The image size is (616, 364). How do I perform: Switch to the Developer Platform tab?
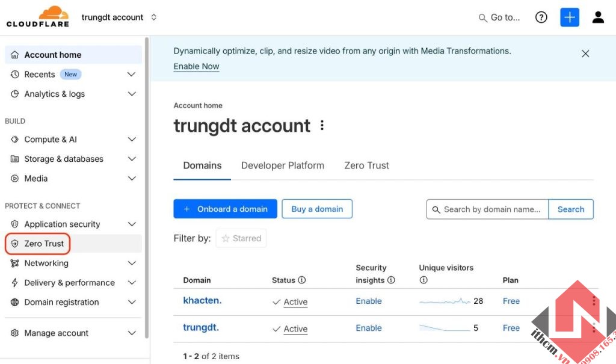283,165
